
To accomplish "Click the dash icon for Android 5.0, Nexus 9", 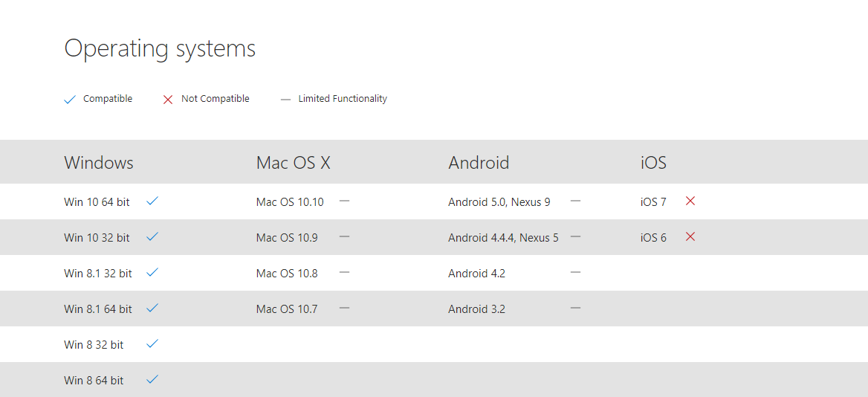I will [x=575, y=201].
